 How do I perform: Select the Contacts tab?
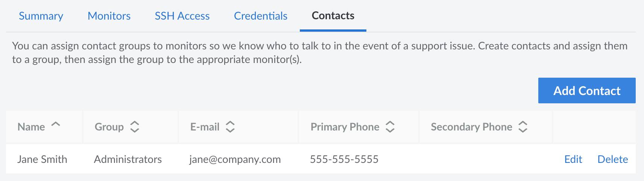(333, 16)
